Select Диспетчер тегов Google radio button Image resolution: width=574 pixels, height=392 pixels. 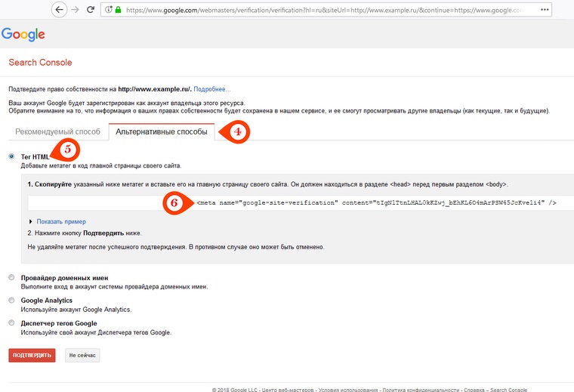11,323
